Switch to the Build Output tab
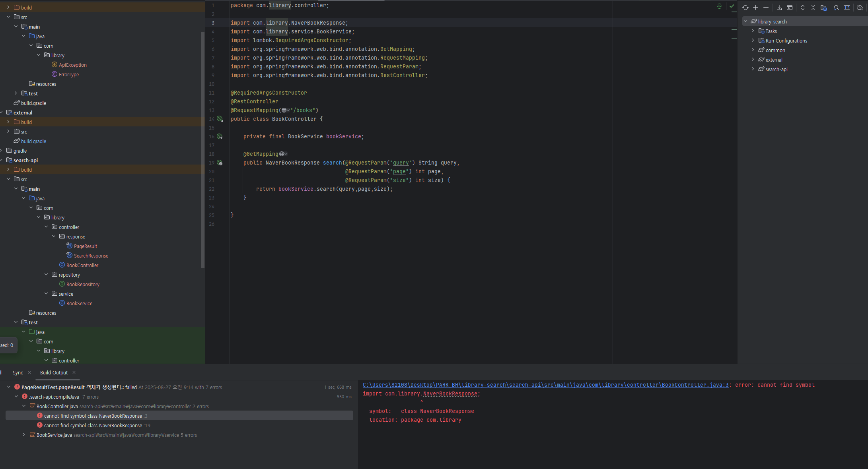 point(54,373)
